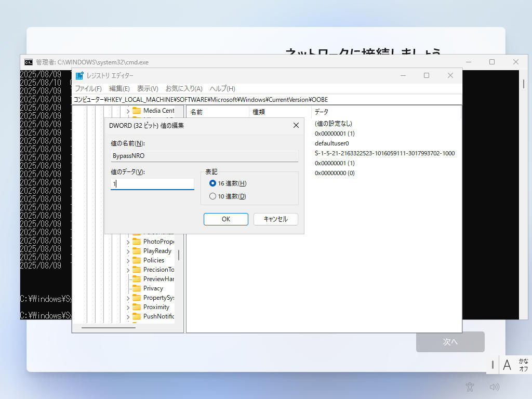Select the PropertySys folder icon
This screenshot has width=532, height=399.
tap(137, 298)
